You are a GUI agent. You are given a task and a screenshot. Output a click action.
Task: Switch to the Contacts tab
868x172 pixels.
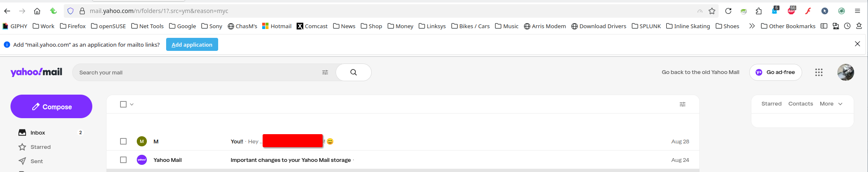(x=800, y=104)
